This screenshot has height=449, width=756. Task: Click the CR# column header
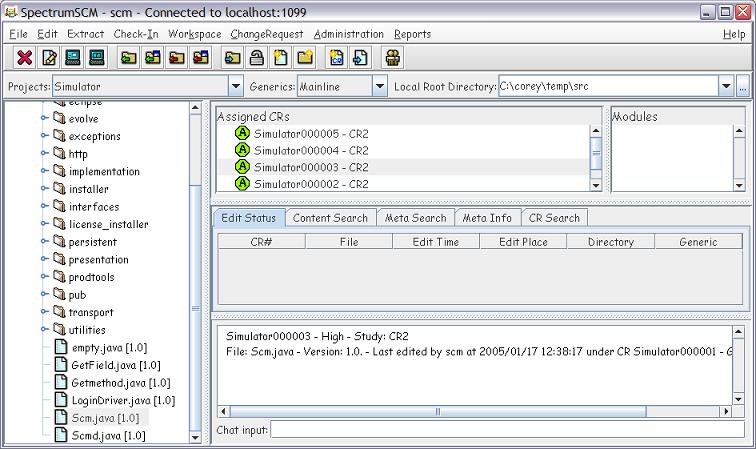coord(261,242)
